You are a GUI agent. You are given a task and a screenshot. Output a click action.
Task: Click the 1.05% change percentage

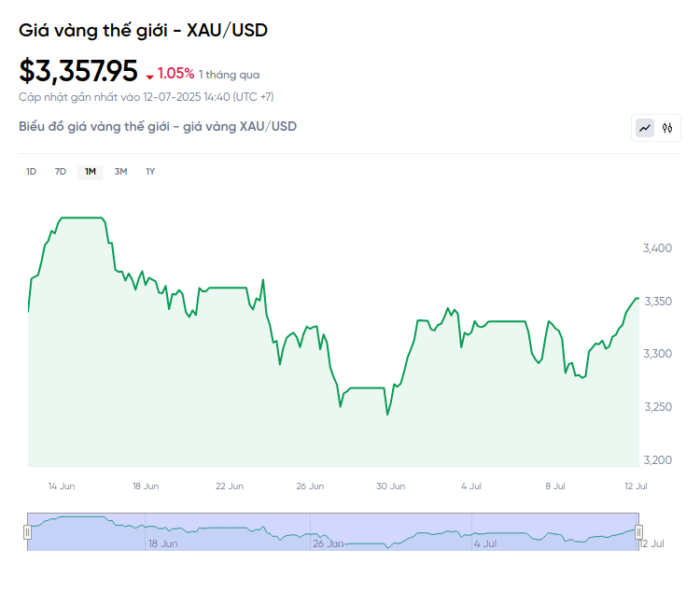coord(175,74)
